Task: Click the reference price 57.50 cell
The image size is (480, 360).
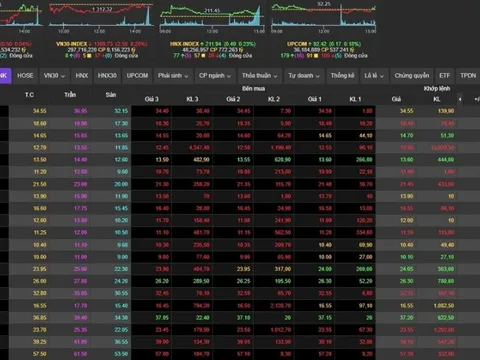Action: point(40,354)
